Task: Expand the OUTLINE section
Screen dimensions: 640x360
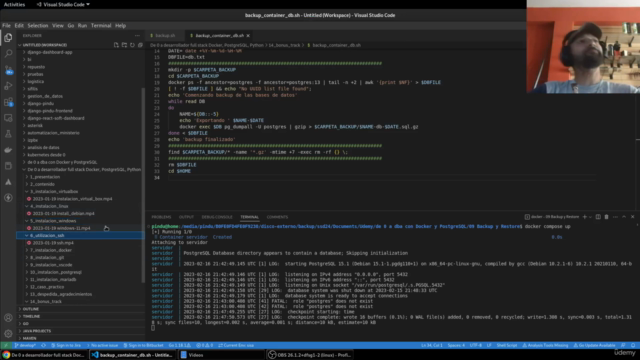Action: click(x=31, y=309)
